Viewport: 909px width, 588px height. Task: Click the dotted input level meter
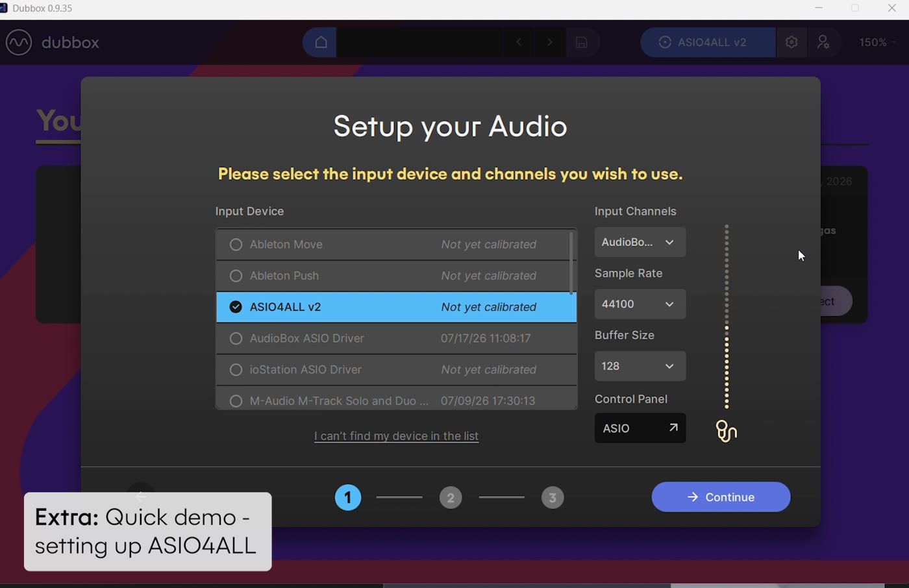[727, 317]
